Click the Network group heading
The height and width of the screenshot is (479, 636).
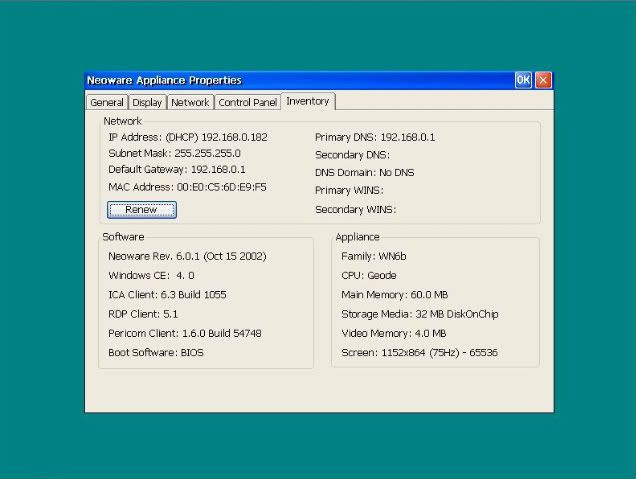(x=122, y=121)
